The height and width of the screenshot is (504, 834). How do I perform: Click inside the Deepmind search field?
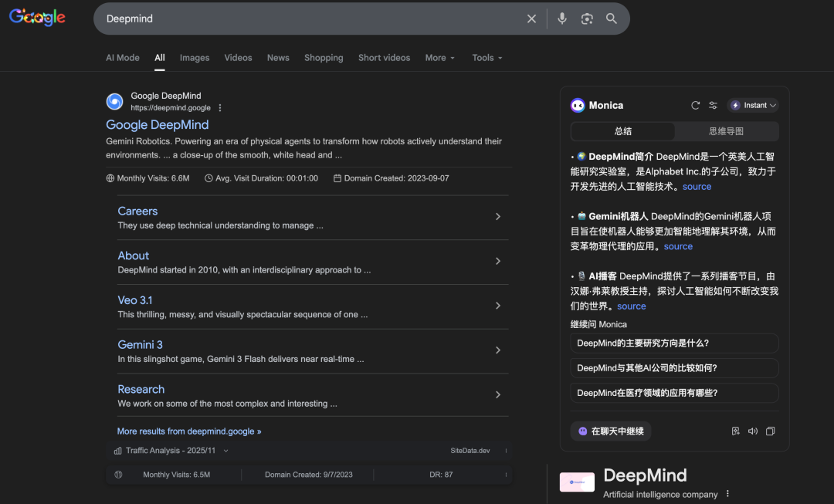[308, 19]
